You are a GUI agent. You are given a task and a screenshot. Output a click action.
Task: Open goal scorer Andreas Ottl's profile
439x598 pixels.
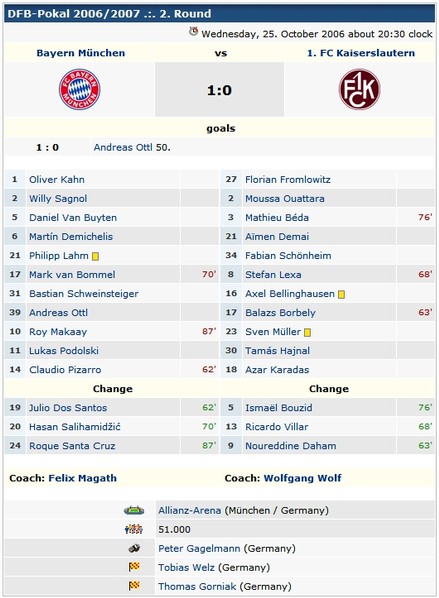point(123,148)
